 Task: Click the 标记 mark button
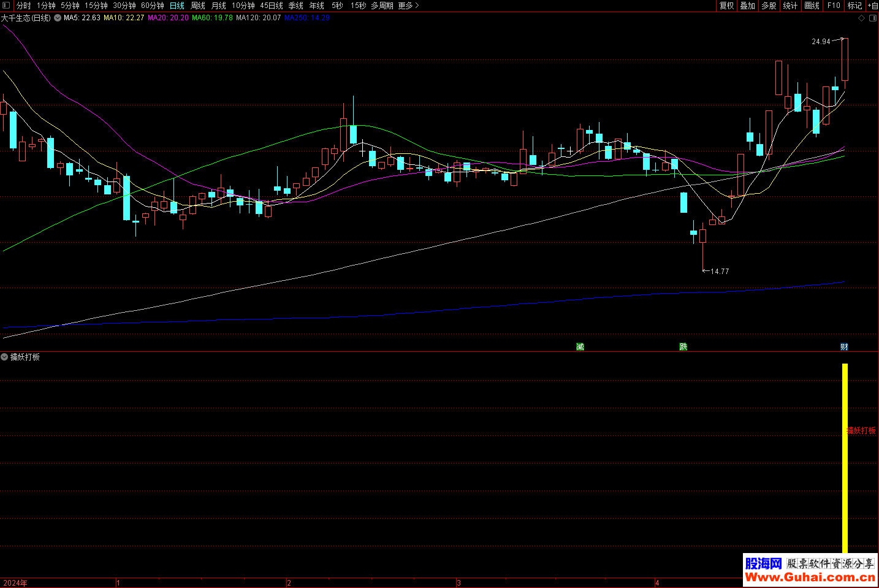click(854, 6)
